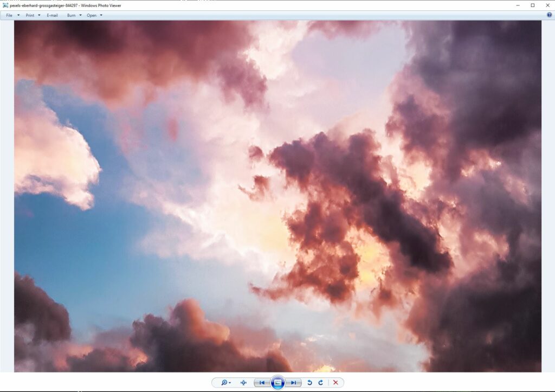The height and width of the screenshot is (392, 555).
Task: Expand the File menu dropdown arrow
Action: (18, 15)
